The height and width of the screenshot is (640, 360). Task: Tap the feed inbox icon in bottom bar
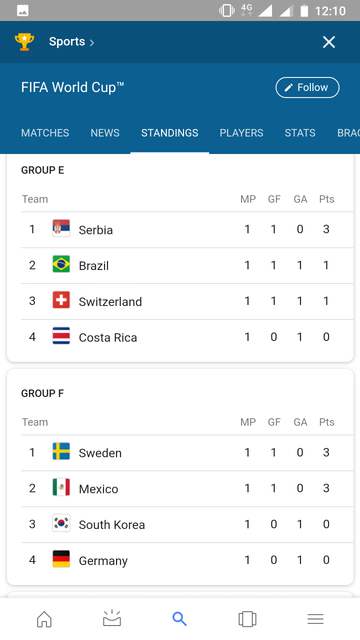(112, 618)
